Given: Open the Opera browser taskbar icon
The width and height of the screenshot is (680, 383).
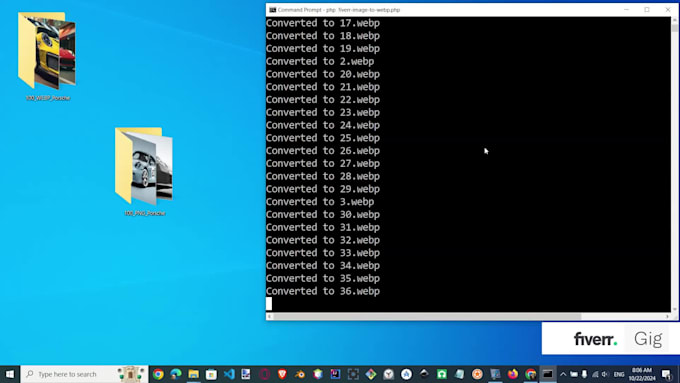Looking at the screenshot, I should click(x=265, y=374).
